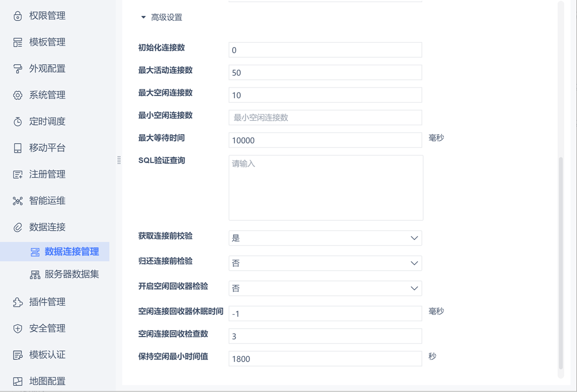Click the SQL验证查询 text area
Image resolution: width=577 pixels, height=392 pixels.
point(326,188)
